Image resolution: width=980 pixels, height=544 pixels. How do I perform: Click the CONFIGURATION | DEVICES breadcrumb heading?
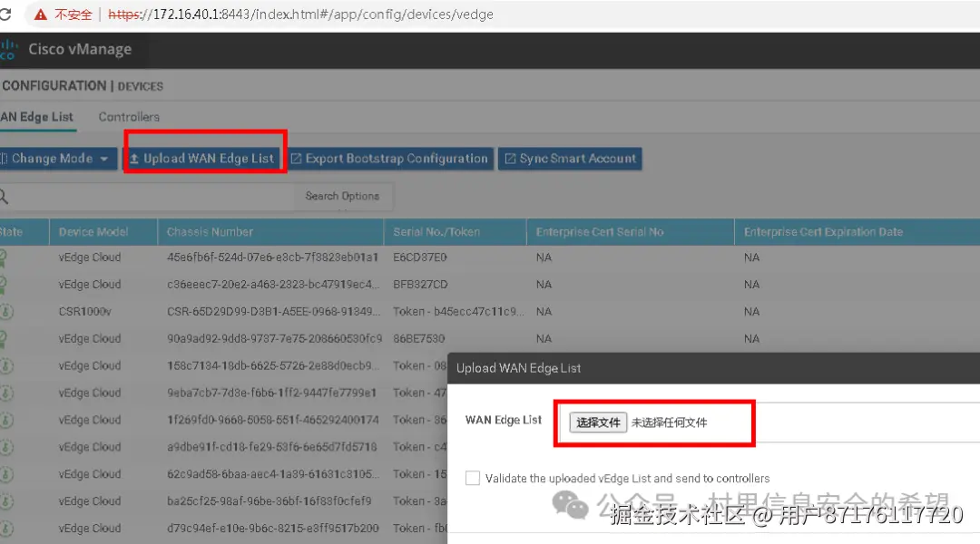82,86
